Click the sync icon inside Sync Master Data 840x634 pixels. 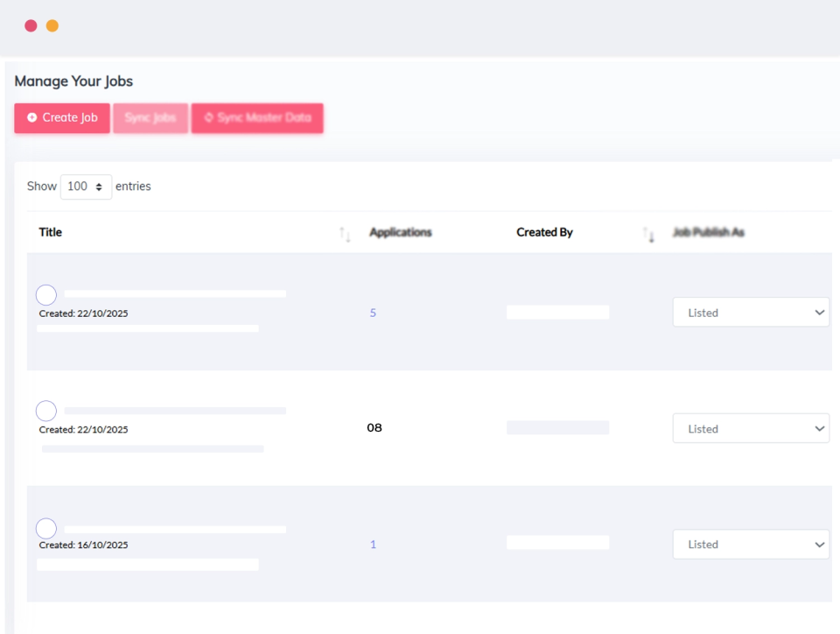207,117
